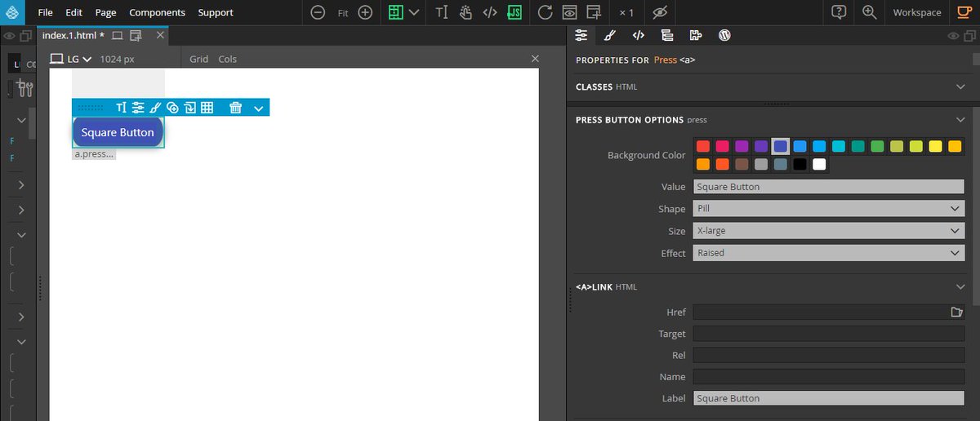
Task: Click the magnifier search icon
Action: click(x=869, y=12)
